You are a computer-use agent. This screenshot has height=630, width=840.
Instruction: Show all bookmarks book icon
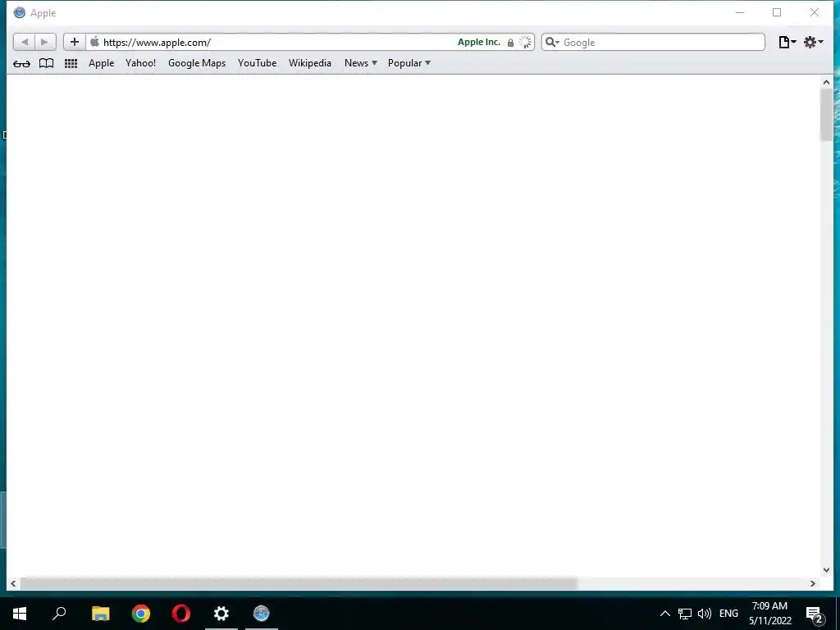[47, 63]
